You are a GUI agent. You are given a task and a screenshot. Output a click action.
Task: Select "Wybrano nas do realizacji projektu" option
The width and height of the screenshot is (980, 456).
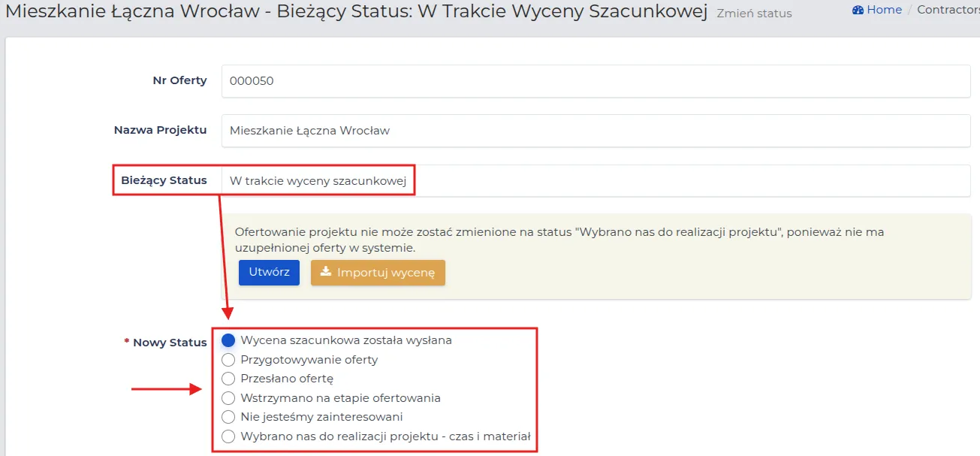click(228, 436)
